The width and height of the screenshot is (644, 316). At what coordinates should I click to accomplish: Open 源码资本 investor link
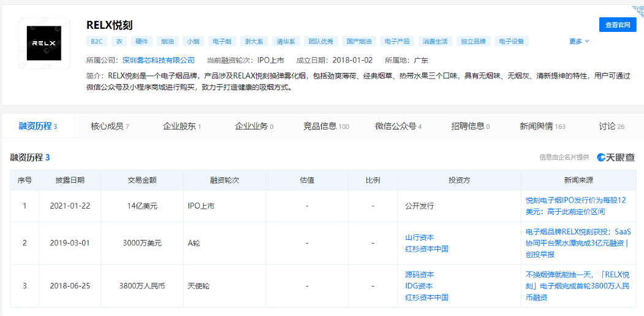[x=420, y=275]
